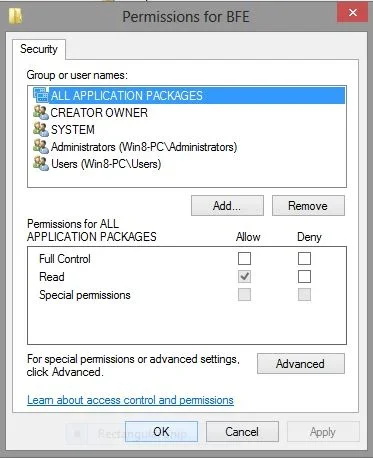This screenshot has height=458, width=373.
Task: Click the Administrators group icon
Action: point(41,146)
